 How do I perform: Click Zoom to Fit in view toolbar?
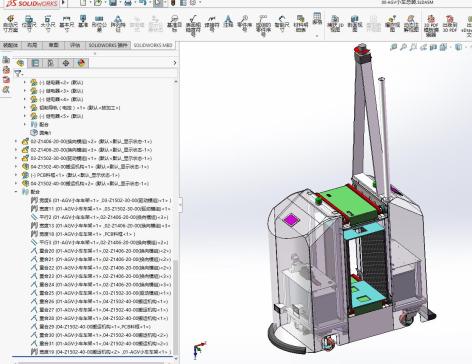[393, 47]
